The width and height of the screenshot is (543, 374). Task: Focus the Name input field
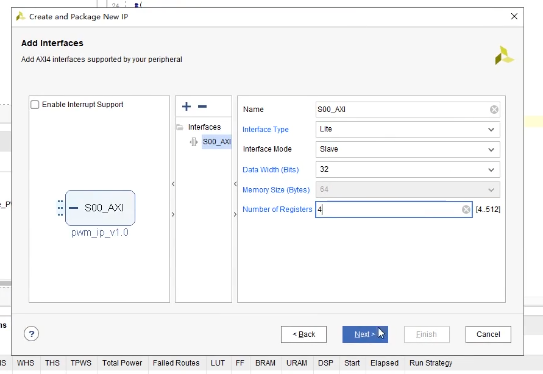click(x=408, y=109)
